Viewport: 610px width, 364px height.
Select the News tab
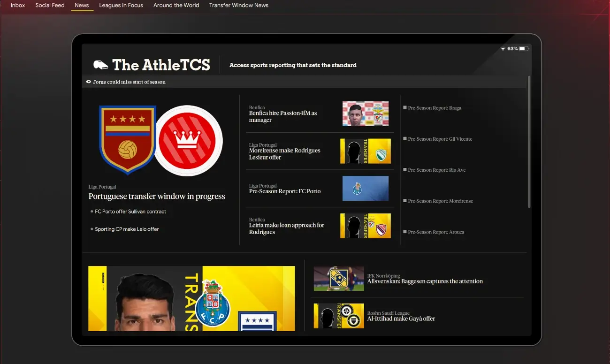point(82,5)
